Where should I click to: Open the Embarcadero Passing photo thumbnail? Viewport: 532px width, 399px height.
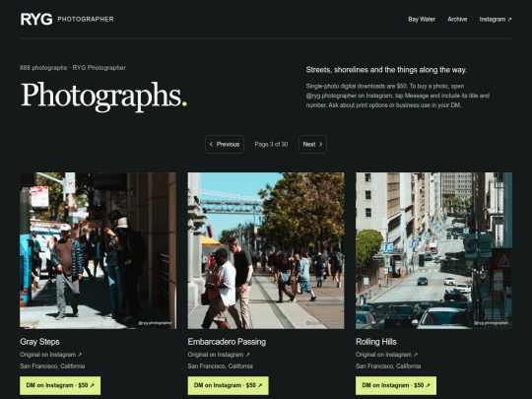266,251
